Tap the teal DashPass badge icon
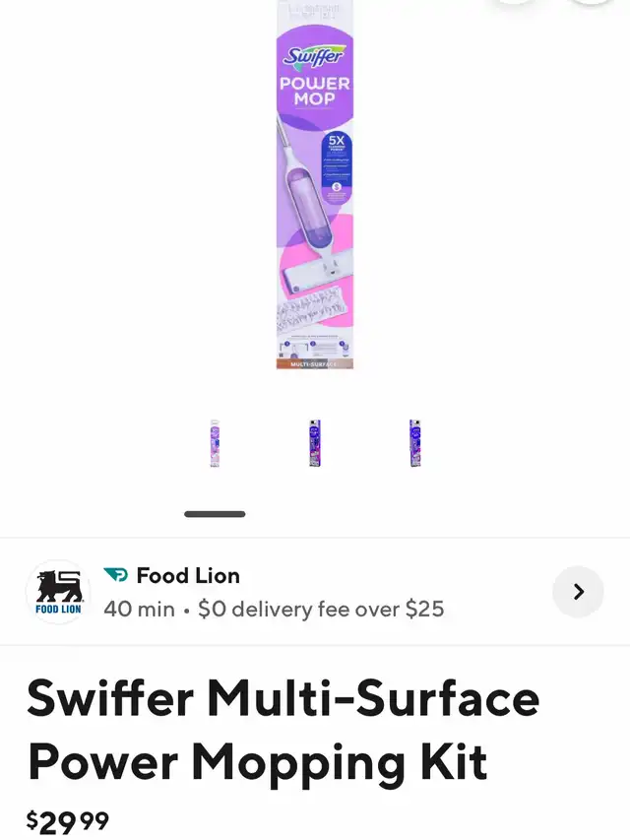The width and height of the screenshot is (630, 840). click(x=116, y=575)
